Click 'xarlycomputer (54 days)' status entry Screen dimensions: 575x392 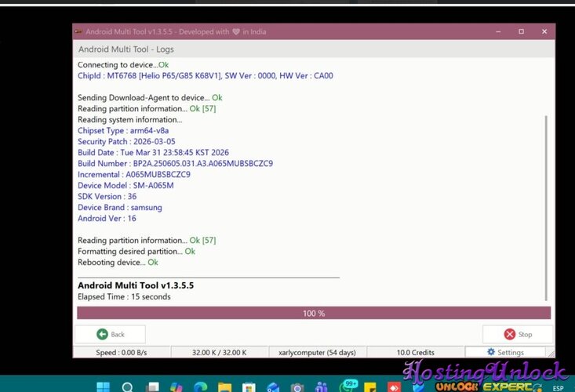(317, 353)
